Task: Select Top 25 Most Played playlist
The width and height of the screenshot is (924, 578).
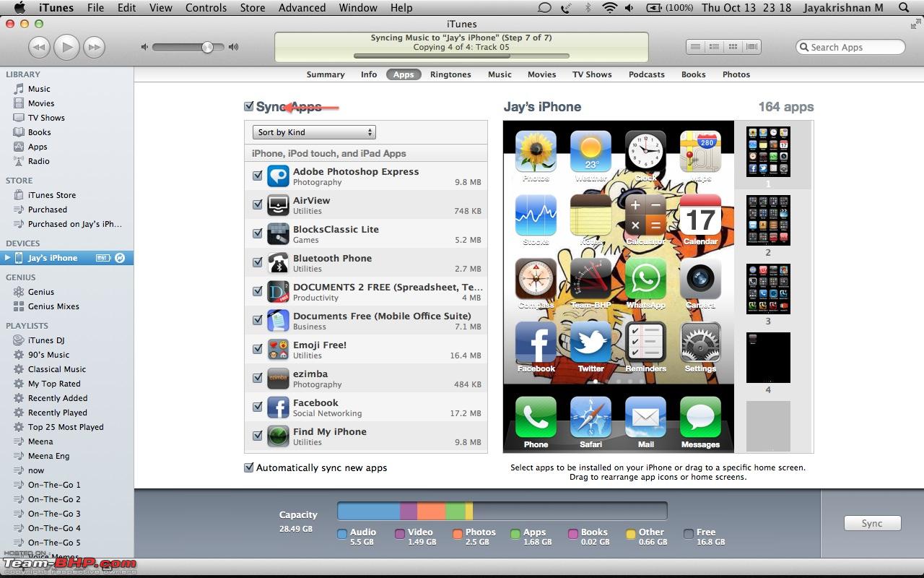Action: pyautogui.click(x=66, y=427)
